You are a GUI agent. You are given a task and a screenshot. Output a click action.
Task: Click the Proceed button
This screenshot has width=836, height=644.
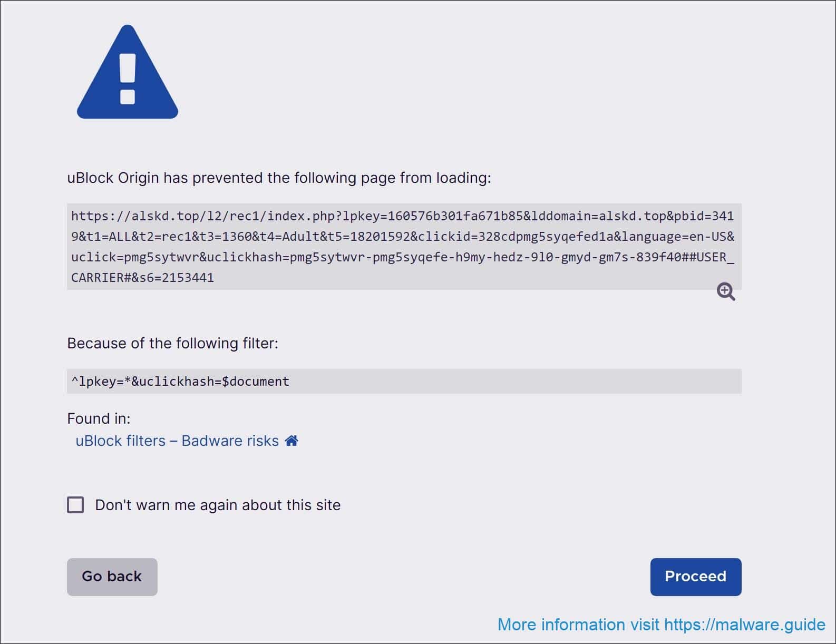click(x=695, y=577)
